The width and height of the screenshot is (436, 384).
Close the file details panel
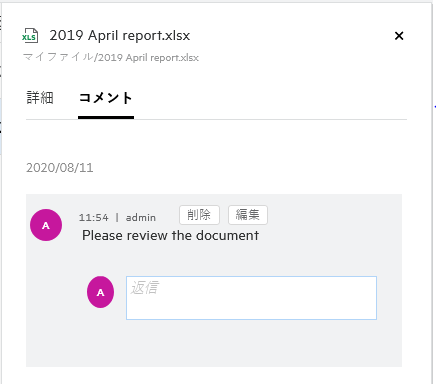click(x=399, y=36)
